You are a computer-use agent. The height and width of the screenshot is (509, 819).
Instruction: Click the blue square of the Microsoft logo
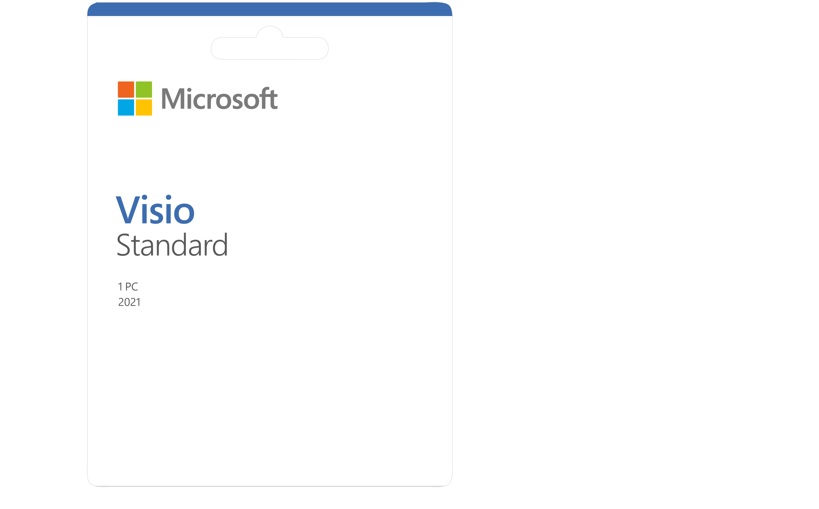coord(126,108)
